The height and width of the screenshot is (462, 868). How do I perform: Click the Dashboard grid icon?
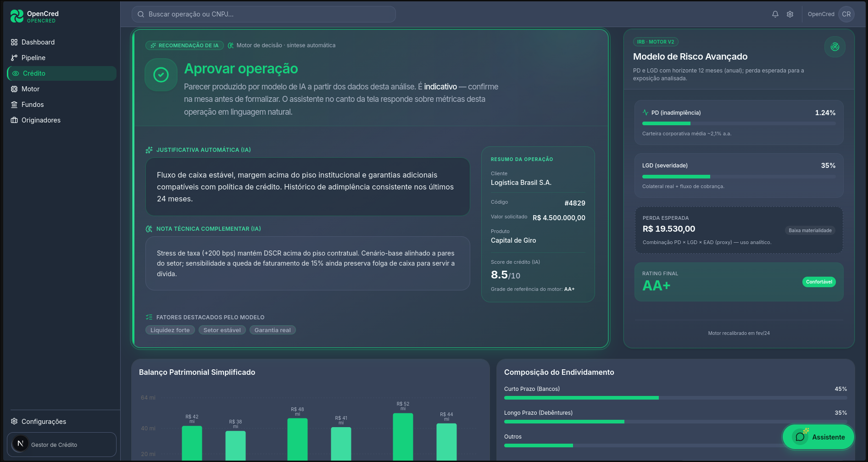click(x=14, y=42)
